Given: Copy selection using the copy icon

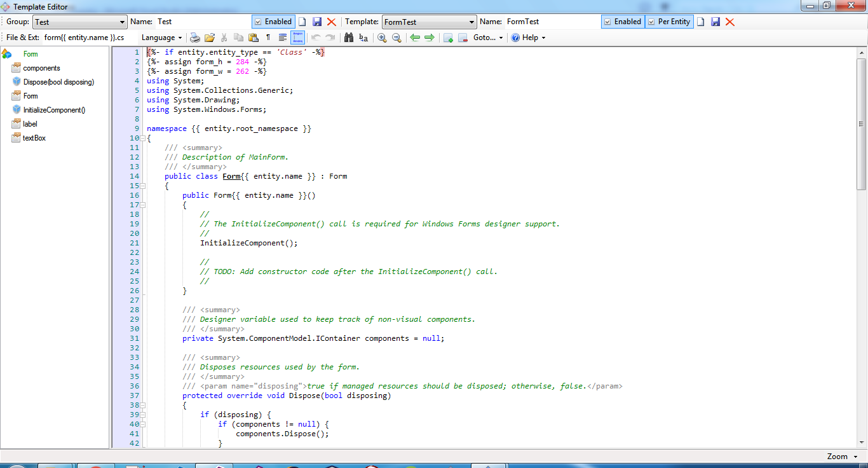Looking at the screenshot, I should tap(238, 38).
